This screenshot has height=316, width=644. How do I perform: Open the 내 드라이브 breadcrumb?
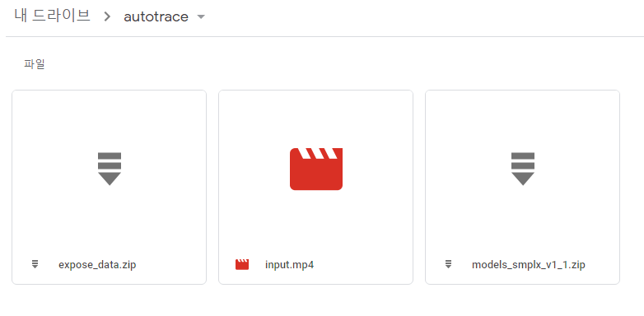click(52, 16)
